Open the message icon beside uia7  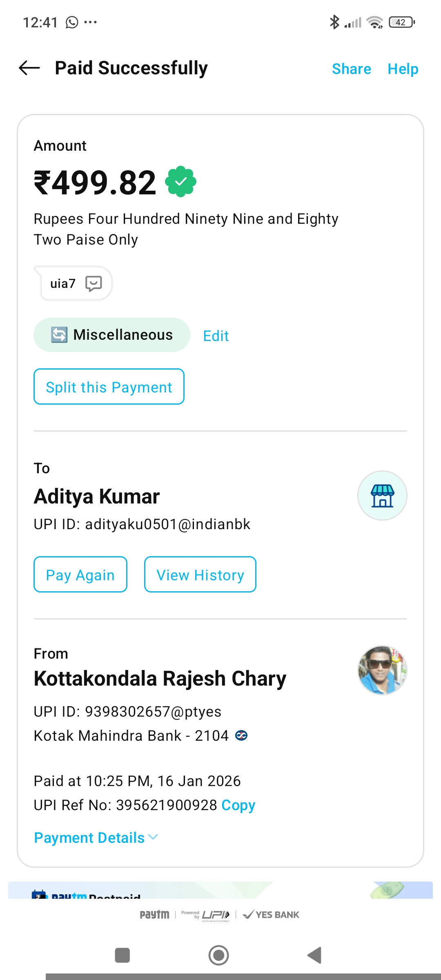tap(94, 283)
